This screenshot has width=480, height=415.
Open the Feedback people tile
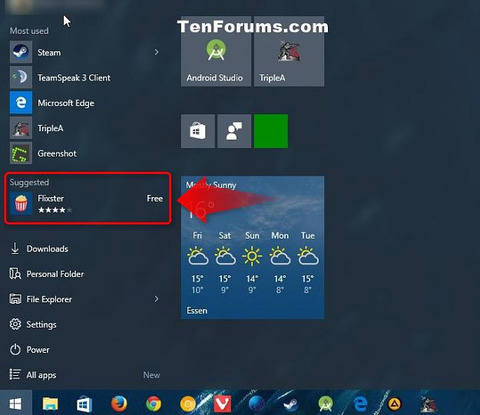234,131
